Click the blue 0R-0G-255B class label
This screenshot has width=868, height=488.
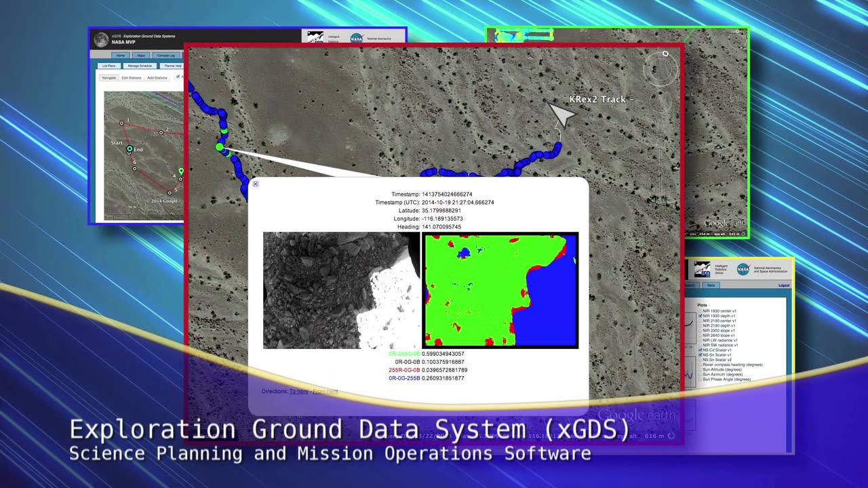coord(404,378)
